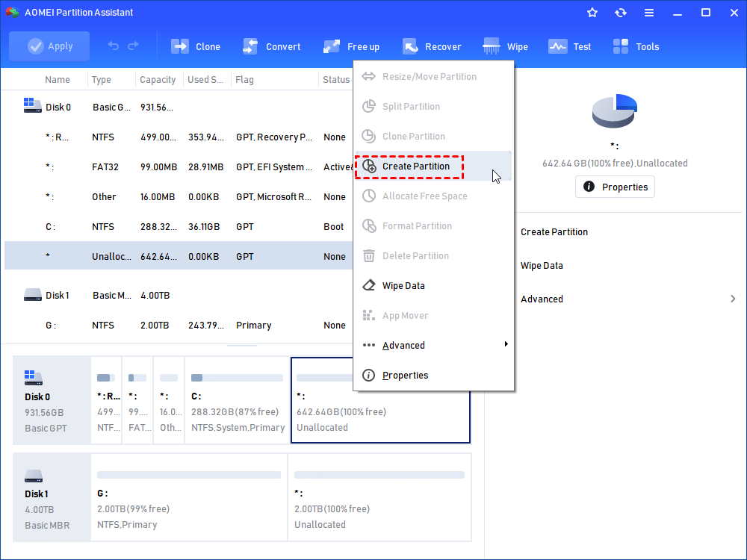The width and height of the screenshot is (747, 560).
Task: Click the AOMEI app logo icon
Action: coord(13,13)
